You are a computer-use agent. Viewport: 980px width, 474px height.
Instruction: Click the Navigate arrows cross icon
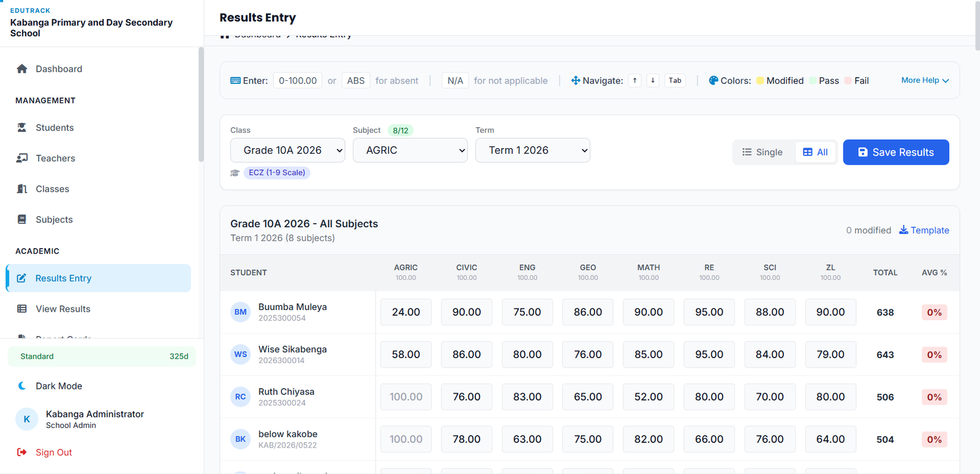(575, 80)
